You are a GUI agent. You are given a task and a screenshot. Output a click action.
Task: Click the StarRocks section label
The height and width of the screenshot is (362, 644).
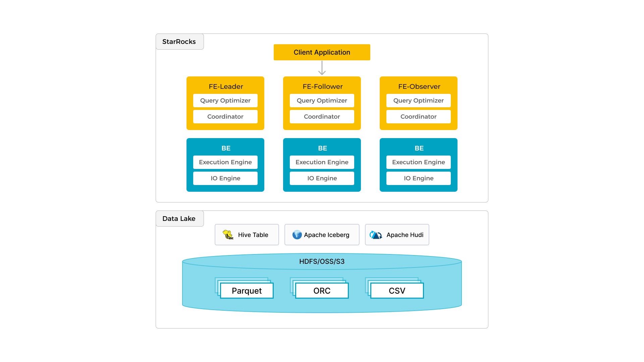tap(179, 42)
